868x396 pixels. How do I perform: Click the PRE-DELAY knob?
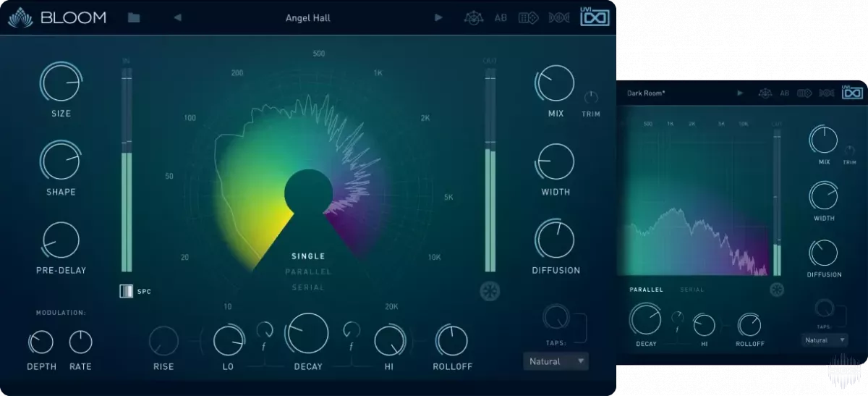61,240
